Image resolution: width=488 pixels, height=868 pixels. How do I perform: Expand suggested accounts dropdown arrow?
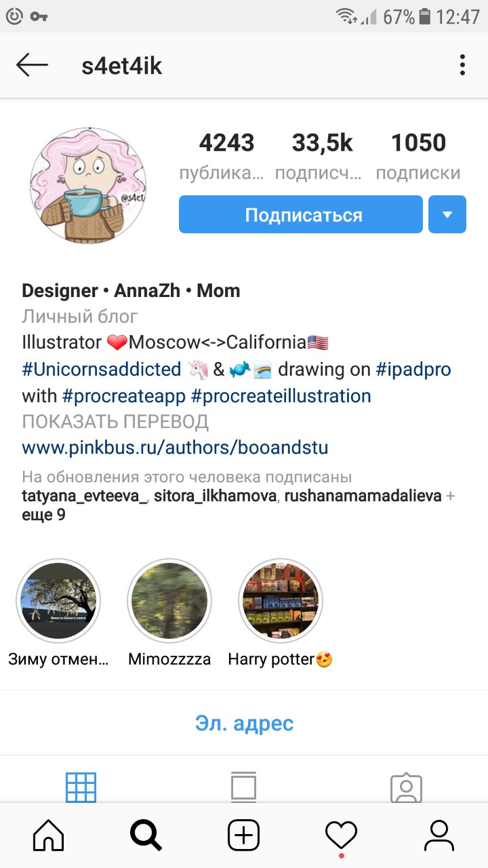[x=447, y=214]
